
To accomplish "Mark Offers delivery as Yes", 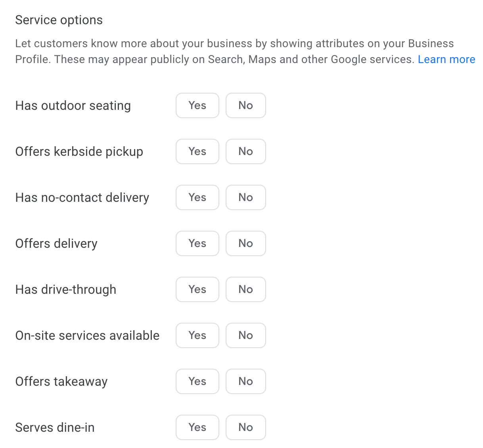I will pos(197,243).
